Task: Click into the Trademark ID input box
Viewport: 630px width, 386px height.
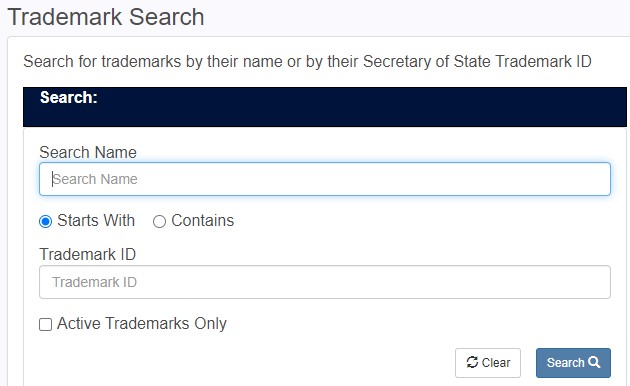Action: pyautogui.click(x=325, y=282)
